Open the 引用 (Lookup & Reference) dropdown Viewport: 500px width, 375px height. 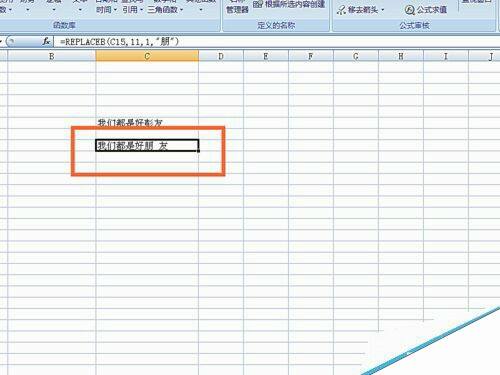coord(132,10)
